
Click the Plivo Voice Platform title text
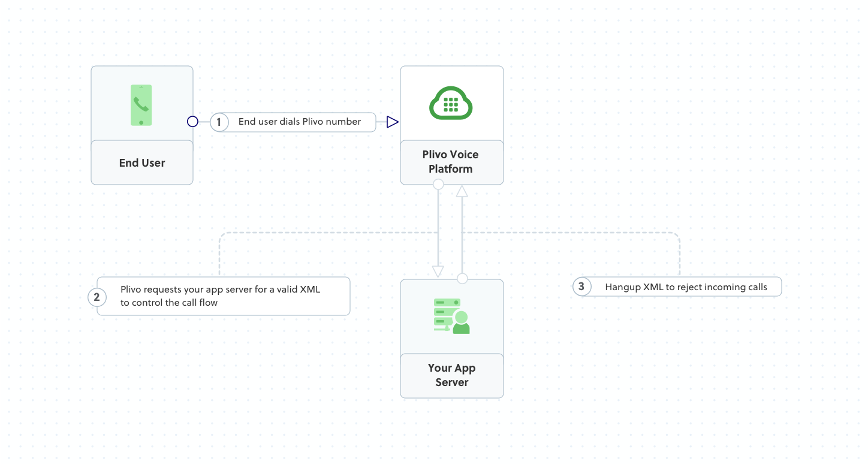[x=451, y=162]
